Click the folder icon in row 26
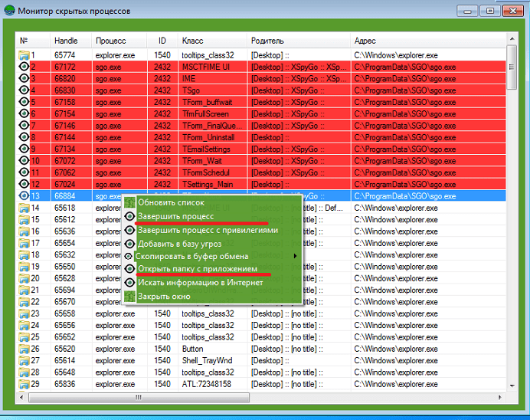The height and width of the screenshot is (420, 530). tap(24, 349)
